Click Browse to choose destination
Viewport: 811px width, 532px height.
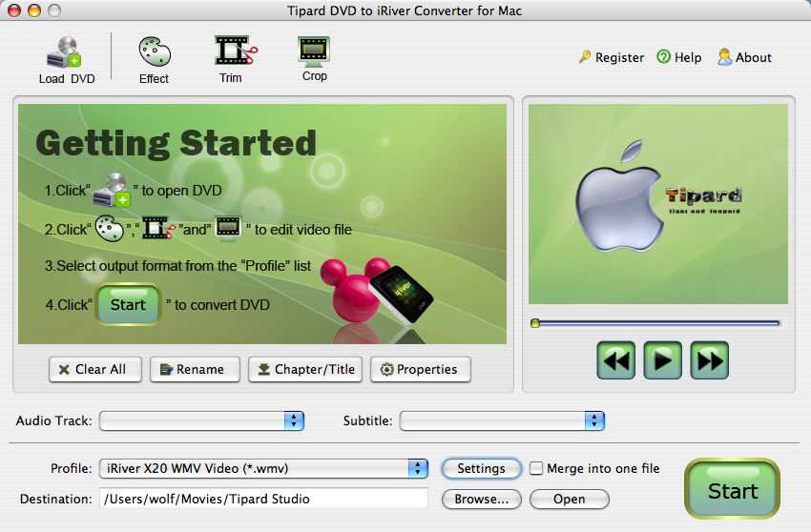pyautogui.click(x=481, y=499)
